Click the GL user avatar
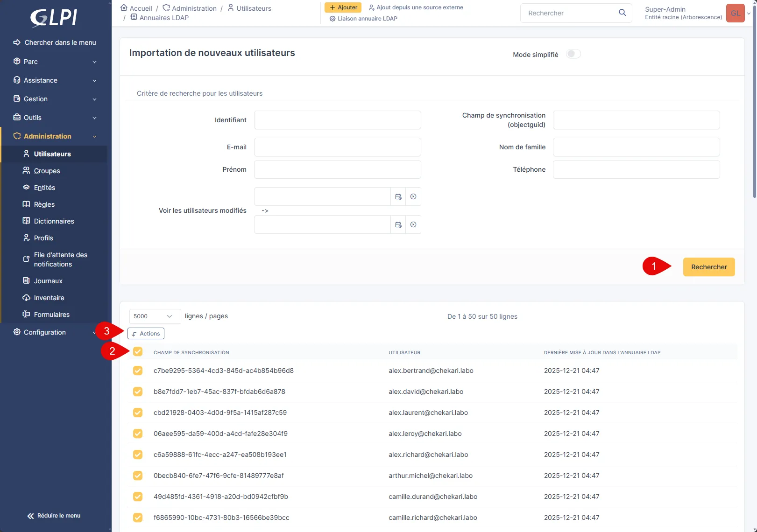 click(735, 13)
